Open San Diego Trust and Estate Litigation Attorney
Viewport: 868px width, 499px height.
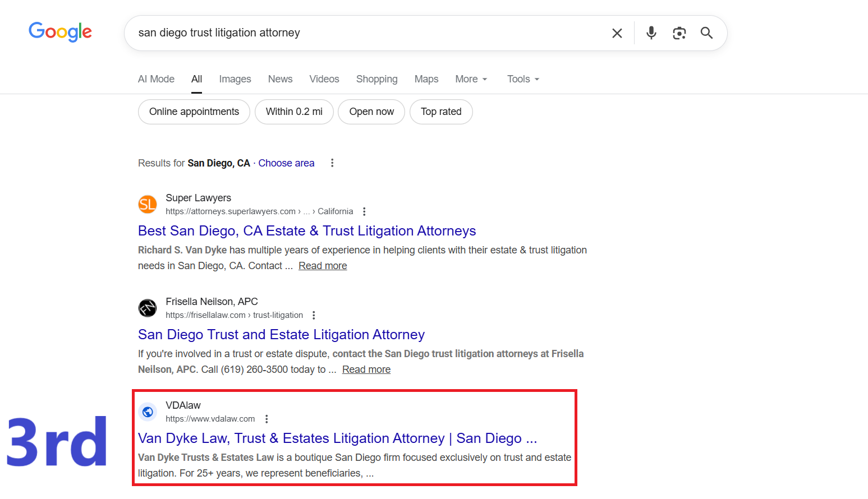(x=282, y=335)
